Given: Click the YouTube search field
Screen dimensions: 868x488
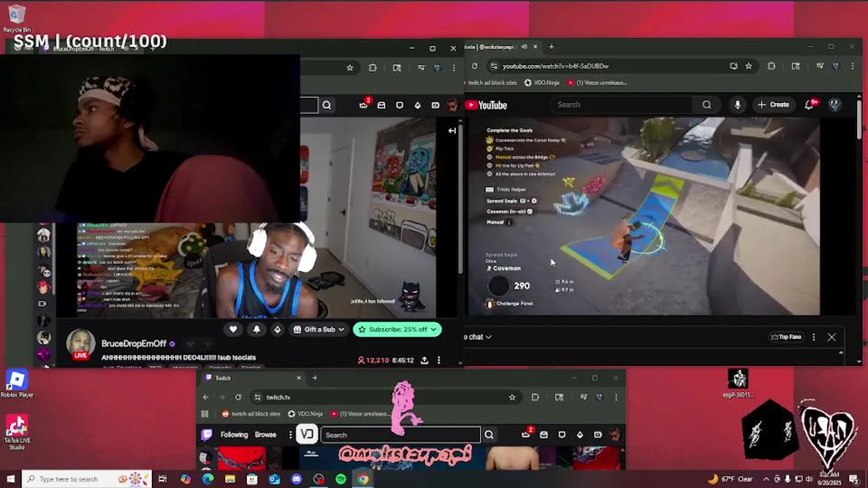Looking at the screenshot, I should pos(623,104).
